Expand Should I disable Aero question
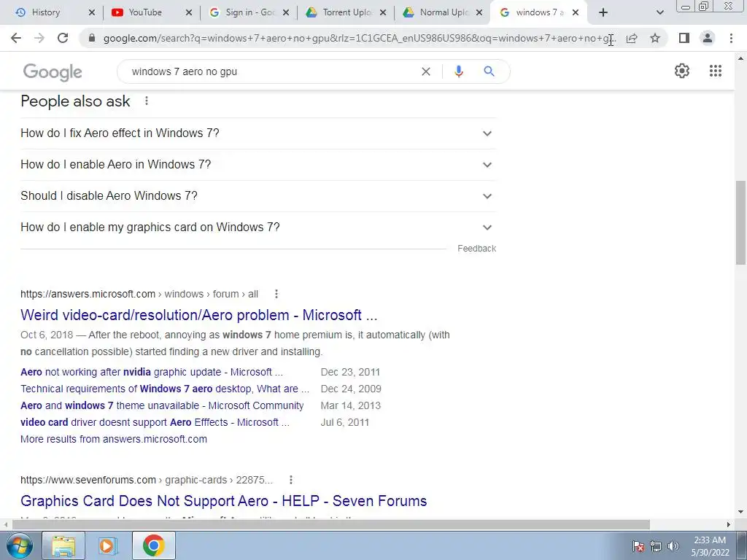 (x=258, y=196)
